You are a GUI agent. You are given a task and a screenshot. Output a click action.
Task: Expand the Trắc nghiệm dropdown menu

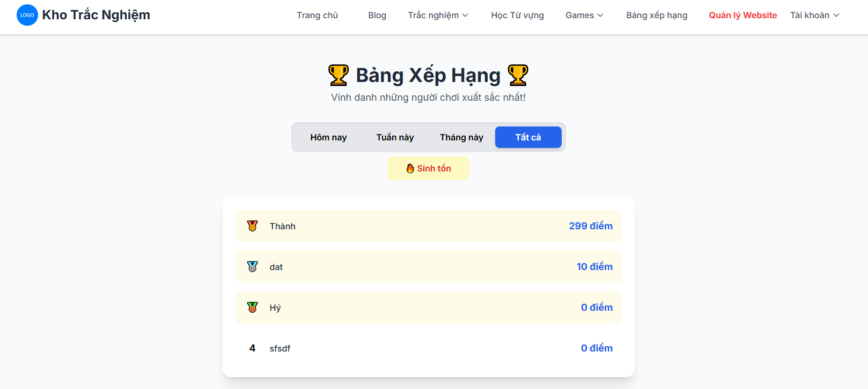[438, 15]
